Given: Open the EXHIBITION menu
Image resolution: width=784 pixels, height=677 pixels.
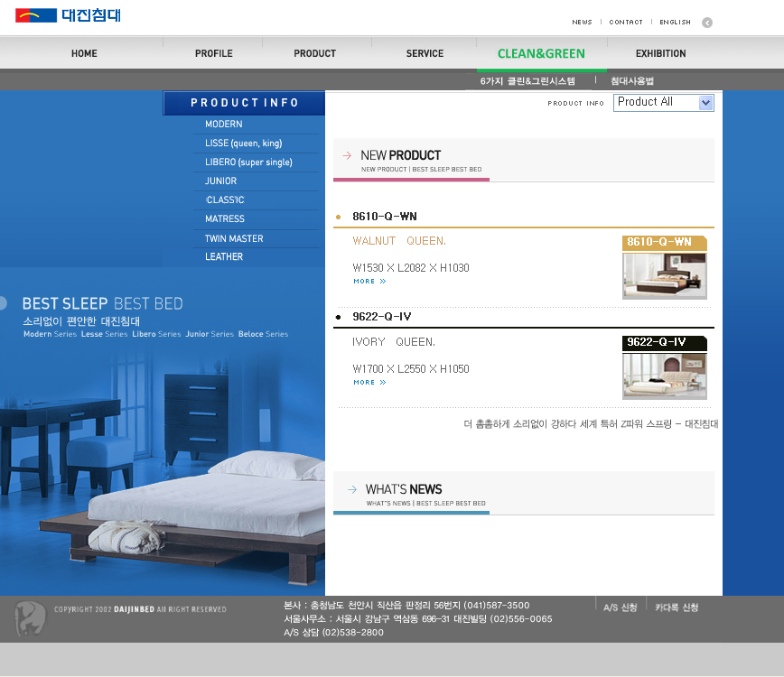Looking at the screenshot, I should coord(661,53).
